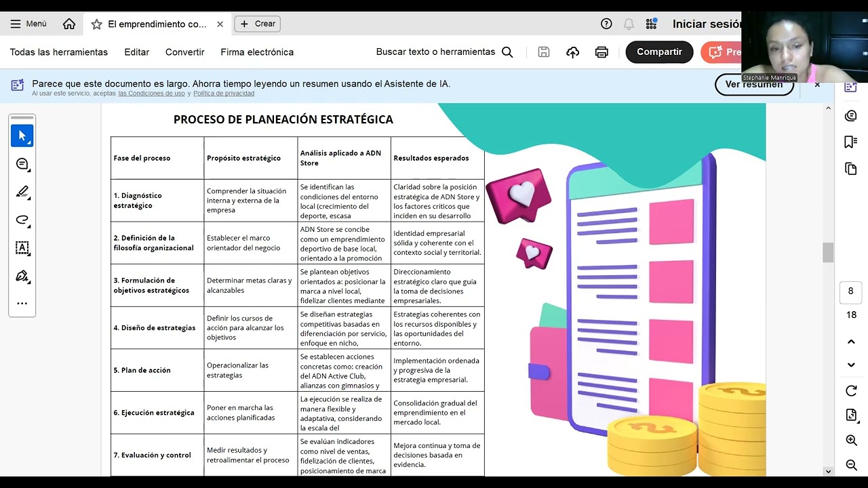Choose the Select arrow tool
868x488 pixels.
[x=22, y=136]
